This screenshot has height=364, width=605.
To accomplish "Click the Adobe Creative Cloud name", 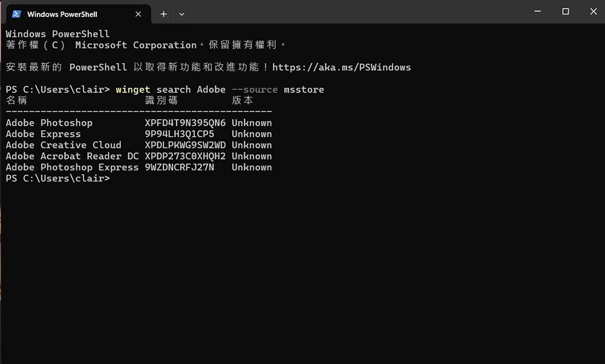I will (64, 145).
